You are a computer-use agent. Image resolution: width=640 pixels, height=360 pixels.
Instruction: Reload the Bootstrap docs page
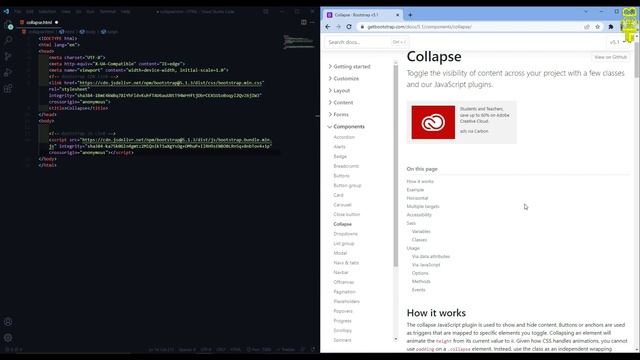(x=349, y=27)
